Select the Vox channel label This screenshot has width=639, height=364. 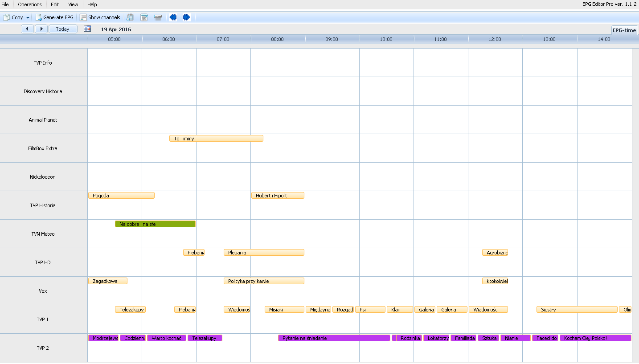[x=43, y=291]
